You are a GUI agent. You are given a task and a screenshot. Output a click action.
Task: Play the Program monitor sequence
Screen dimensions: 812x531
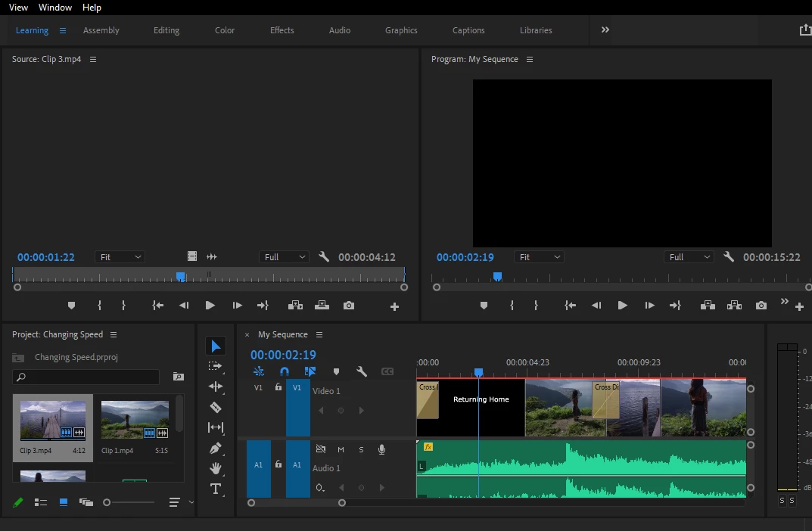coord(622,306)
